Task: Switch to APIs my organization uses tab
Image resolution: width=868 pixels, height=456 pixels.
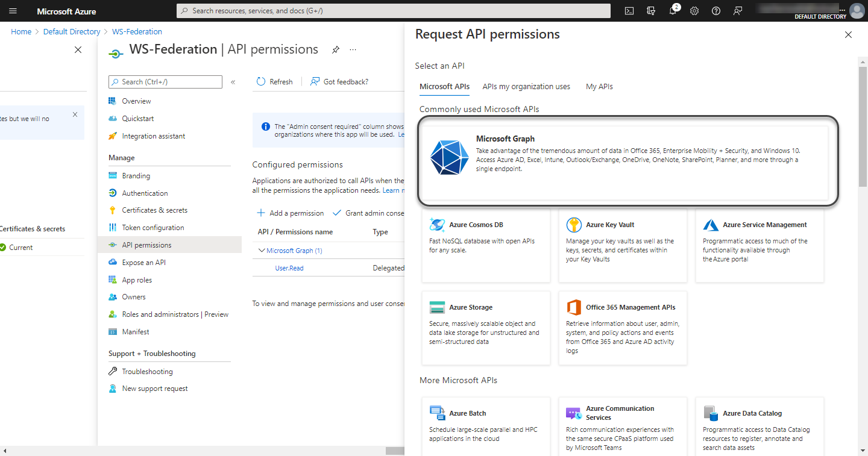Action: point(526,87)
